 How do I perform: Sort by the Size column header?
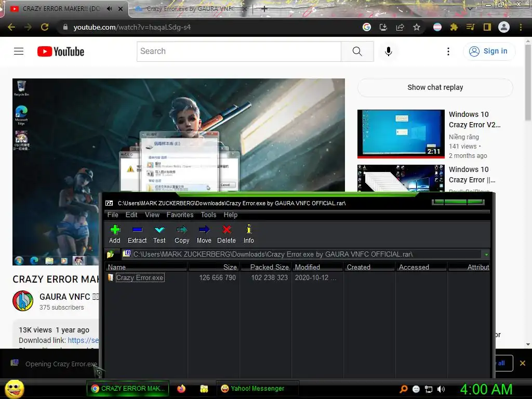coord(214,267)
